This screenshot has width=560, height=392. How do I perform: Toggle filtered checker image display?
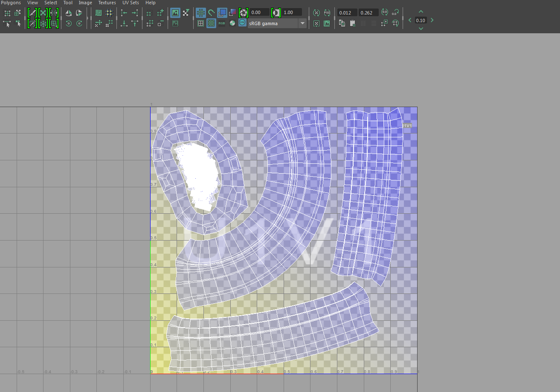pos(186,13)
